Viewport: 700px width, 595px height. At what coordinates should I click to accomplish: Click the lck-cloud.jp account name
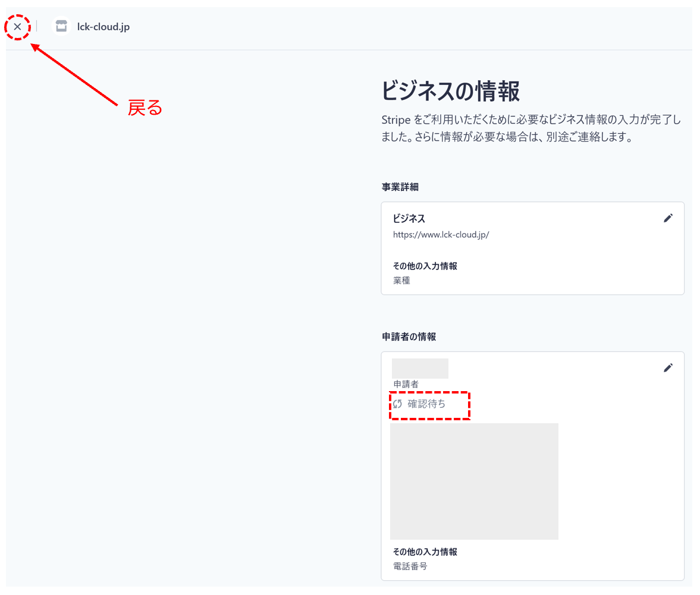[102, 26]
